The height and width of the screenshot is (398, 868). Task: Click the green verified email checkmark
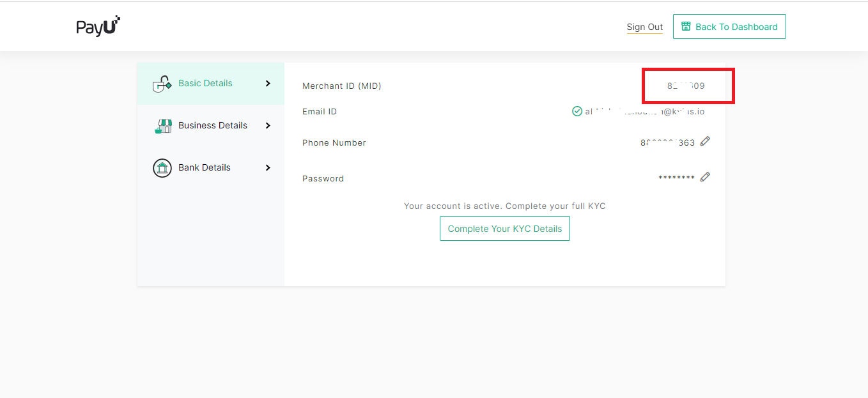click(577, 111)
